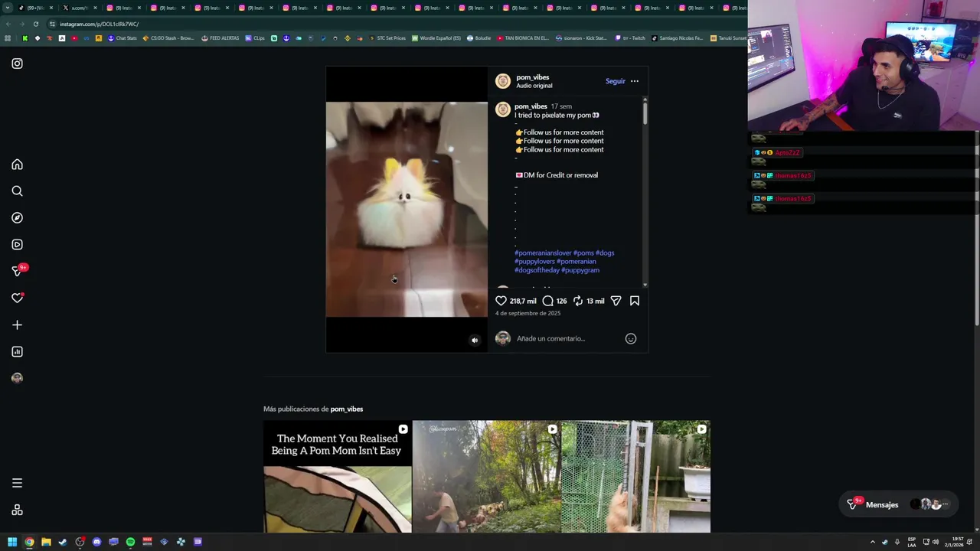Click the pom_vibes header avatar
980x551 pixels.
coord(503,81)
